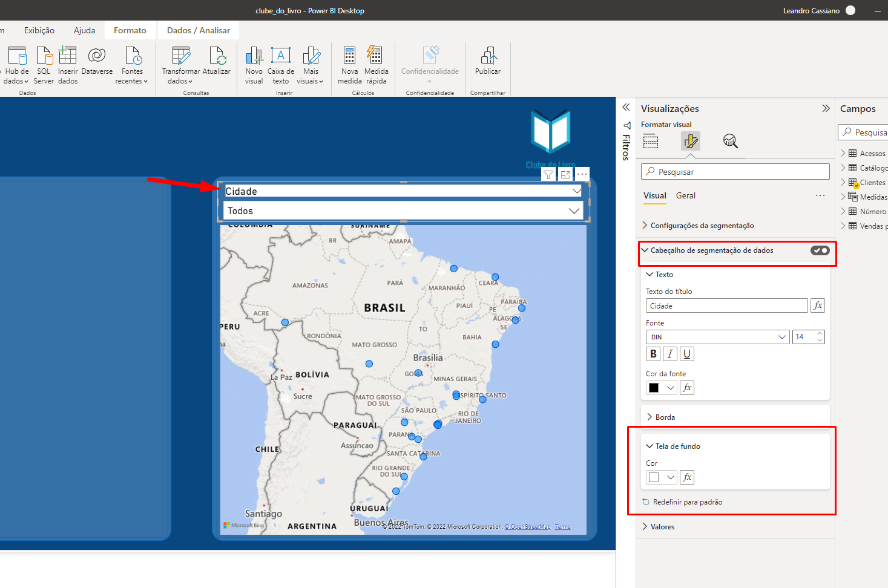Select the Formatar visual paintbrush icon
The width and height of the screenshot is (888, 588).
690,142
